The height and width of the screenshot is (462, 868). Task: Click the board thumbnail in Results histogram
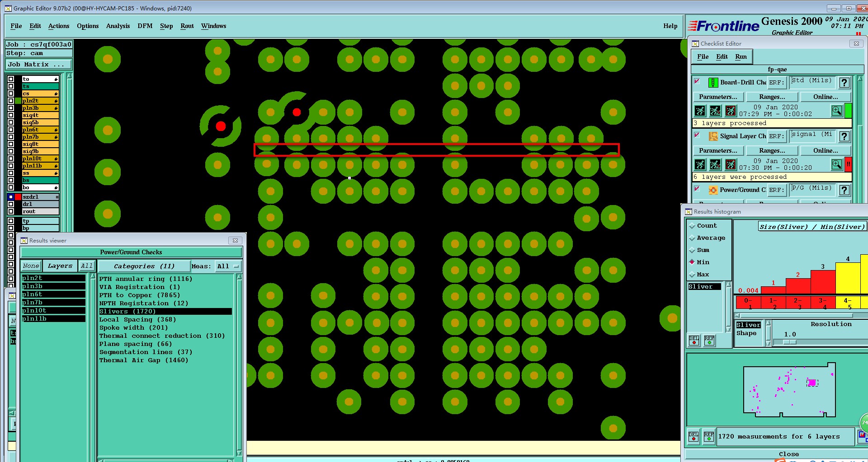789,390
